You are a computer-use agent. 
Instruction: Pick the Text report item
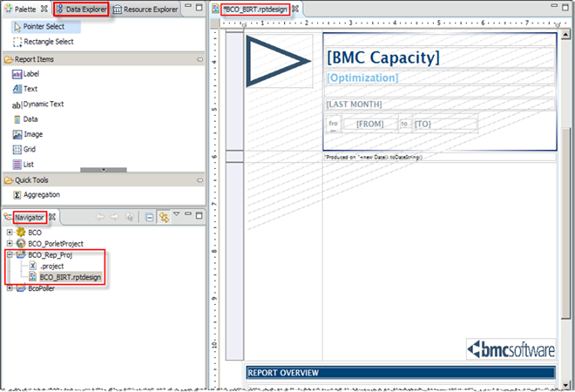click(25, 89)
